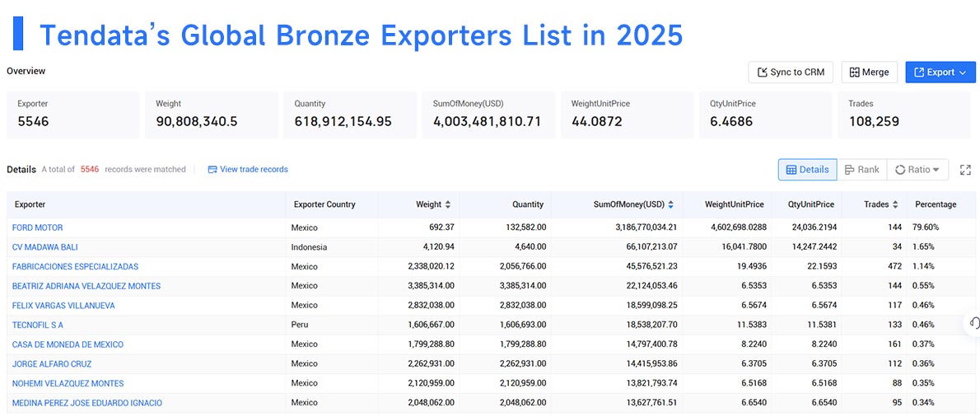Click the Quantity summary card 618,912,154.95
This screenshot has height=417, width=980.
(350, 115)
